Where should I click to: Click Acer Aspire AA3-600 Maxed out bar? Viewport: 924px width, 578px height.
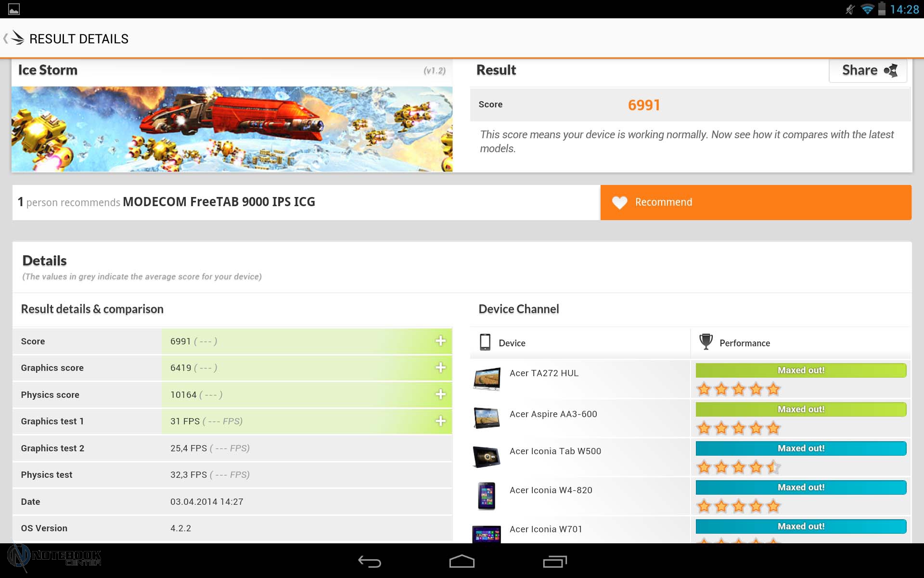pos(800,409)
